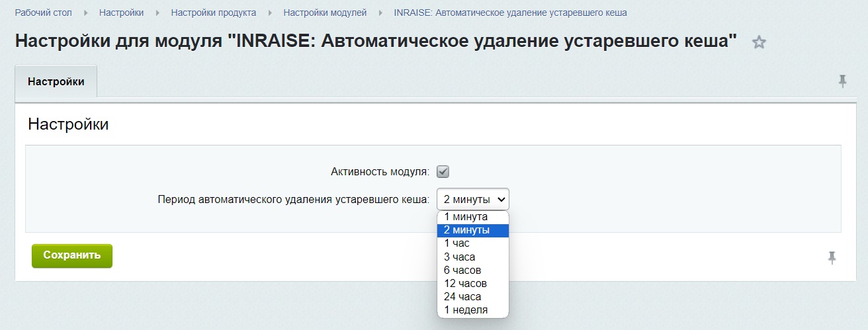This screenshot has width=868, height=330.
Task: Click the INRAISE module breadcrumb link
Action: click(509, 13)
